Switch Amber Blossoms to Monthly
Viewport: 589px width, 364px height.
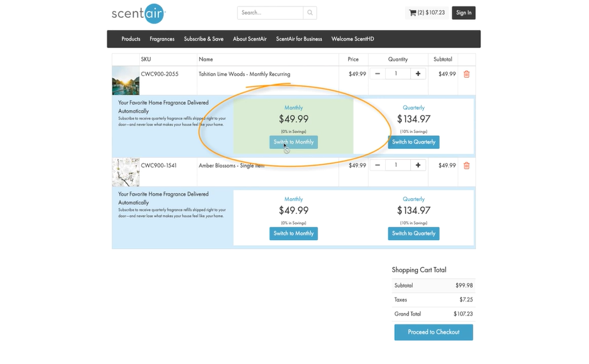tap(293, 233)
